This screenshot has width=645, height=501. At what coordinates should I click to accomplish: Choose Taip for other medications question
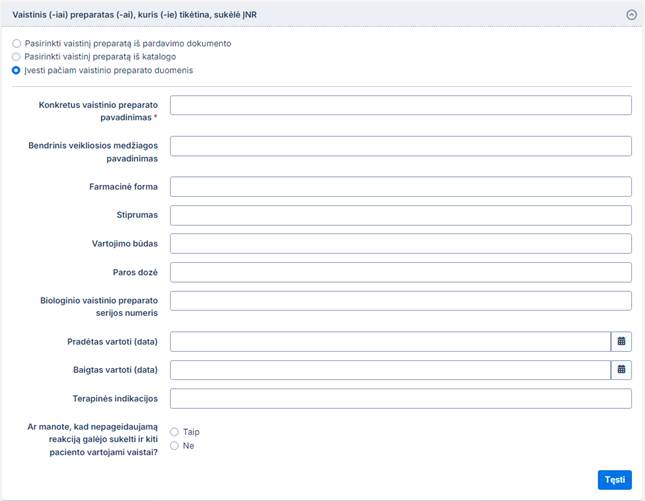(174, 432)
